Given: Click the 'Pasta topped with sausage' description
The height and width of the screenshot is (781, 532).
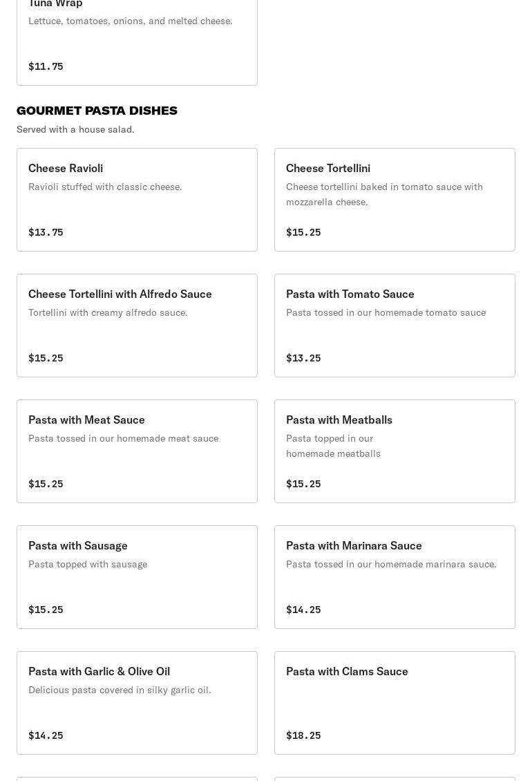Looking at the screenshot, I should [88, 564].
